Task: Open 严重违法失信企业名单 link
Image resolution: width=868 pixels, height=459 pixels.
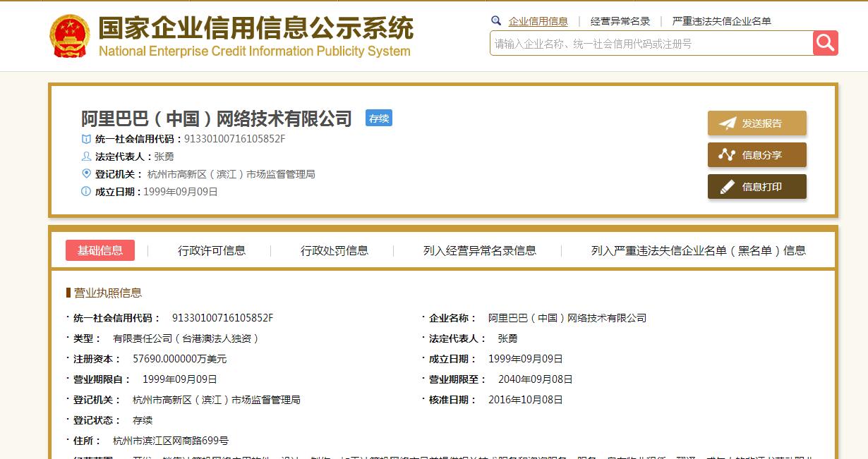Action: [722, 21]
